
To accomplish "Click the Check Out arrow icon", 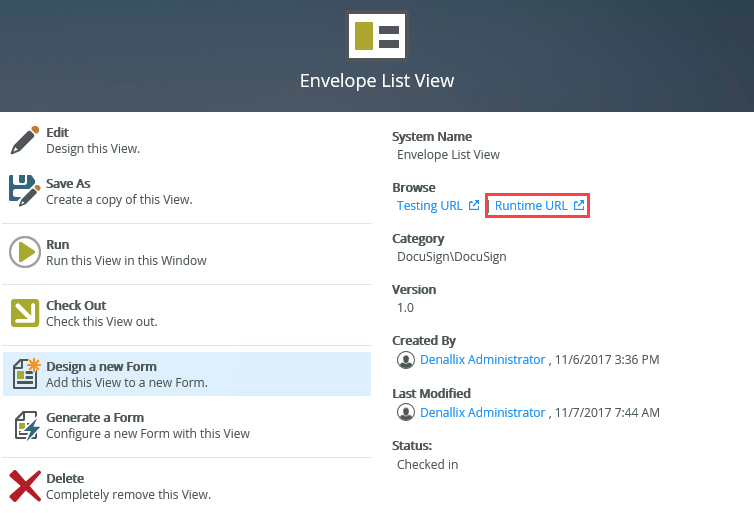I will click(x=24, y=313).
